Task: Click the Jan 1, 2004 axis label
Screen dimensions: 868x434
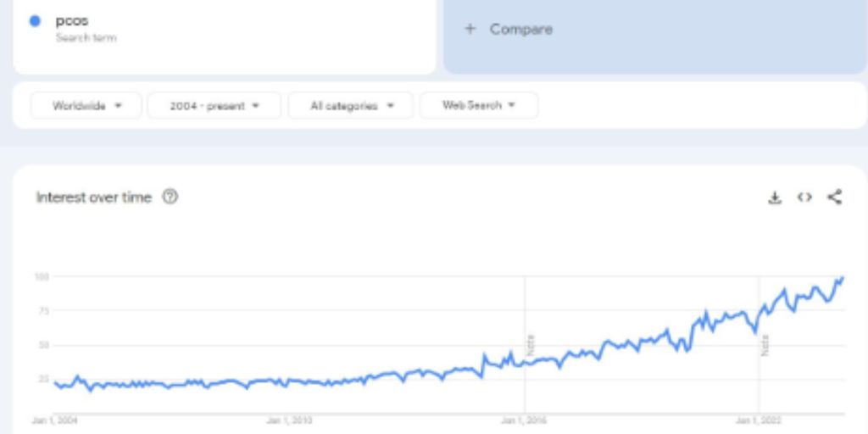Action: (55, 420)
